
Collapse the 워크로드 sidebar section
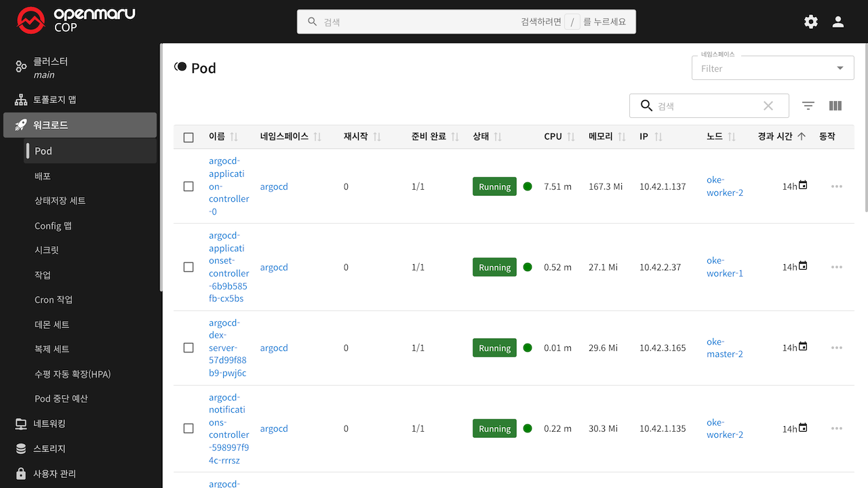[x=80, y=125]
